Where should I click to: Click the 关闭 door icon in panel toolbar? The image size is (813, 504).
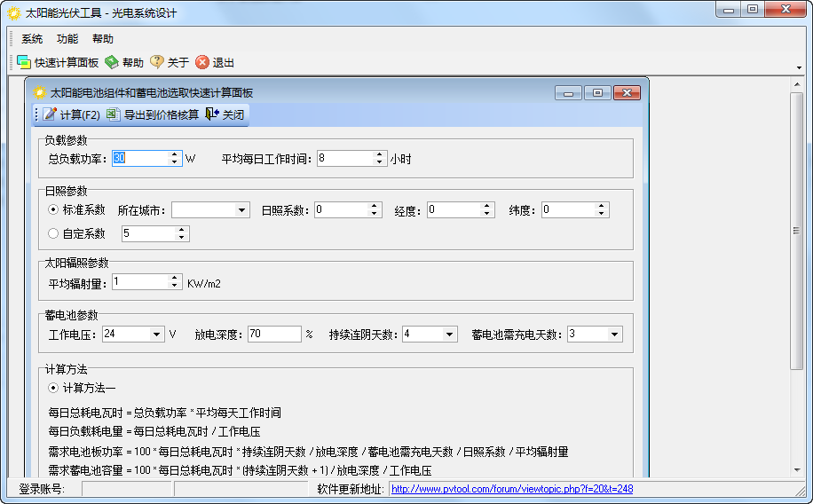212,114
